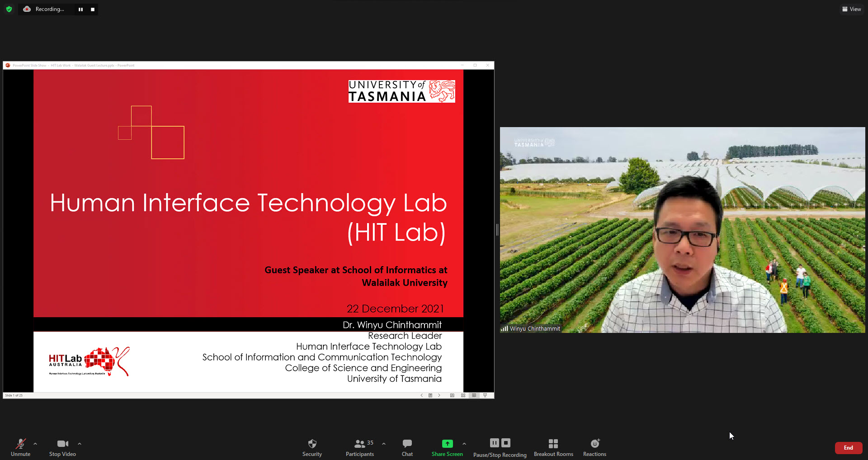868x460 pixels.
Task: Click the red End meeting button
Action: point(848,448)
